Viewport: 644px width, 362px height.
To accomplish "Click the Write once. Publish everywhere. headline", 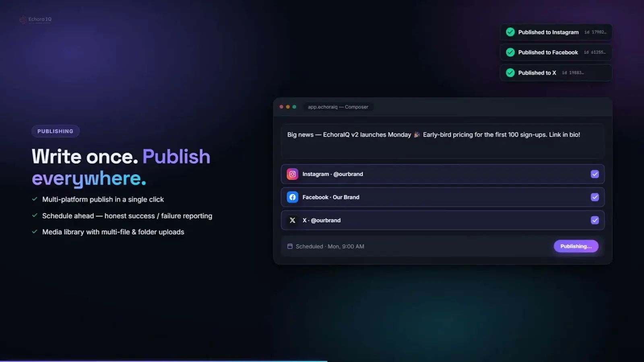I will 121,167.
